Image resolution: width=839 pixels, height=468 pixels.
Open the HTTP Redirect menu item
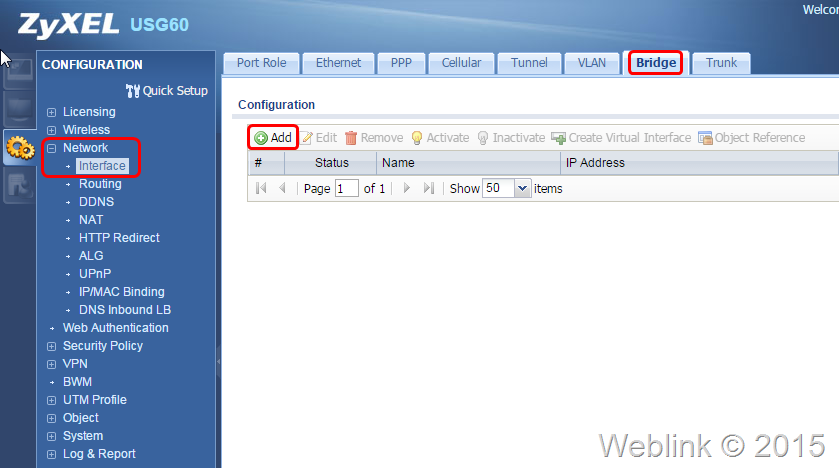click(x=119, y=238)
